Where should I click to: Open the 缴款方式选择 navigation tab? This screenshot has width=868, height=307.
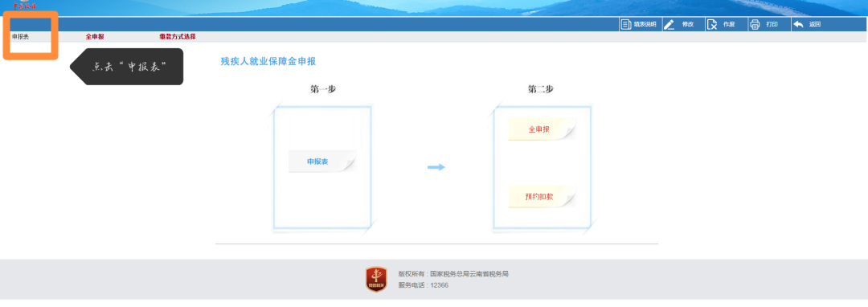[177, 36]
